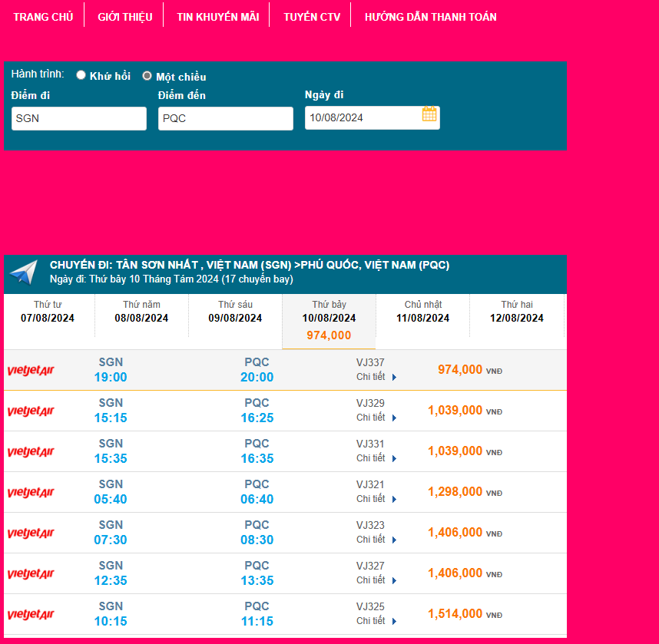Expand Chi tiết details for flight VJ337
659x644 pixels.
coord(376,377)
